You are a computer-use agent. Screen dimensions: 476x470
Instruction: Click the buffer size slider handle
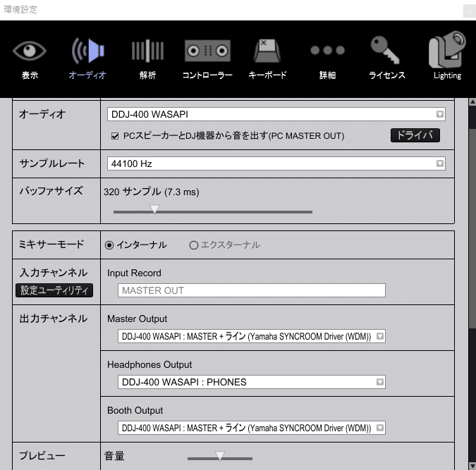tap(155, 210)
